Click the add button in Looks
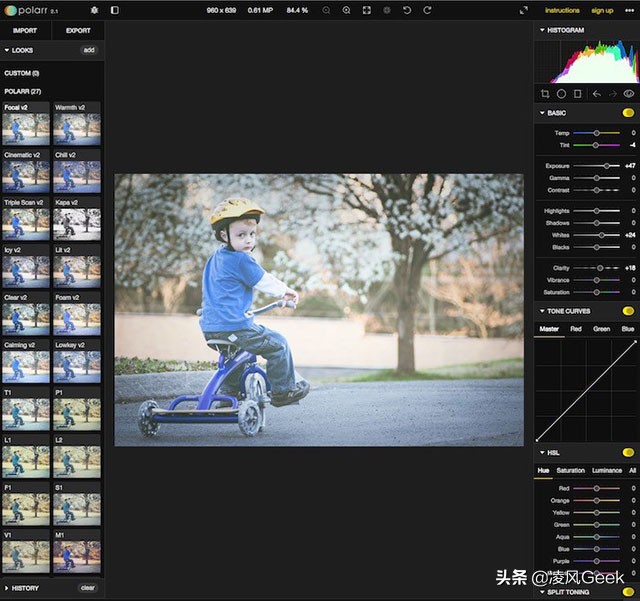Screen dimensions: 640x601 point(89,50)
